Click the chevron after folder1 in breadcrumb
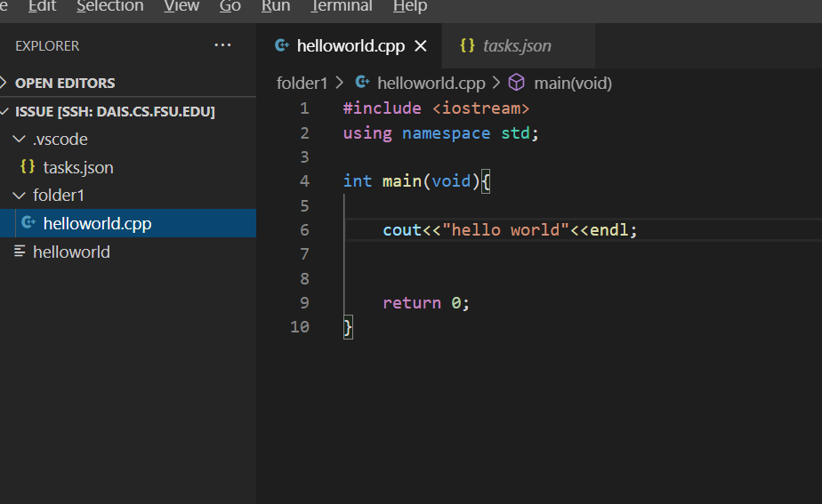822x504 pixels. click(x=340, y=83)
